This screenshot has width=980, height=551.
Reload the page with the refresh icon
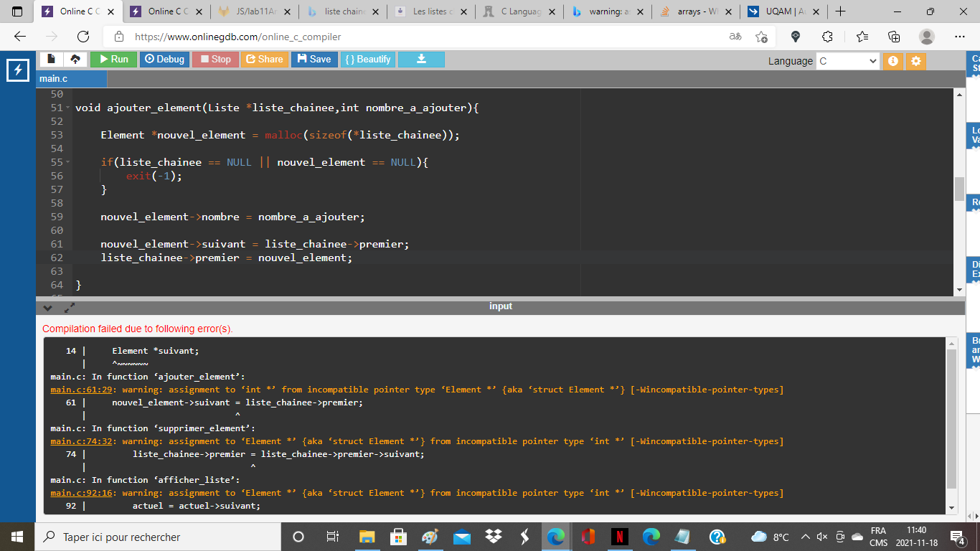83,37
